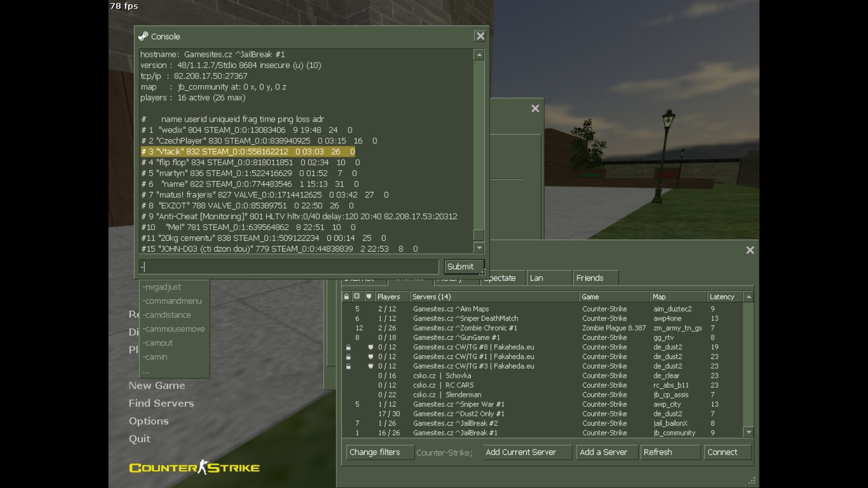Select the csko.cz | Slenderman server
Viewport: 868px width, 488px height.
coord(542,395)
